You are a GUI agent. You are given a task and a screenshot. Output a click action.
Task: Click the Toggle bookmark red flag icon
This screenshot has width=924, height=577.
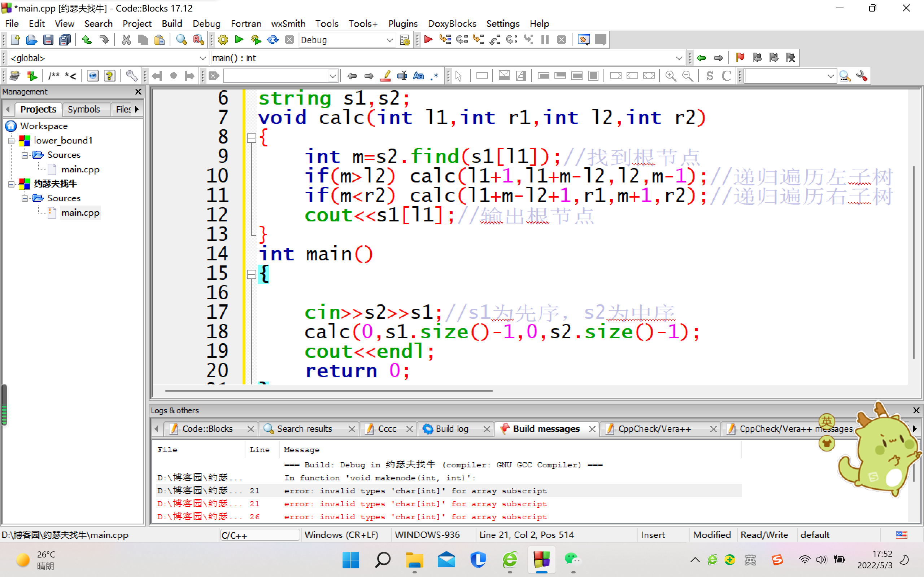740,58
